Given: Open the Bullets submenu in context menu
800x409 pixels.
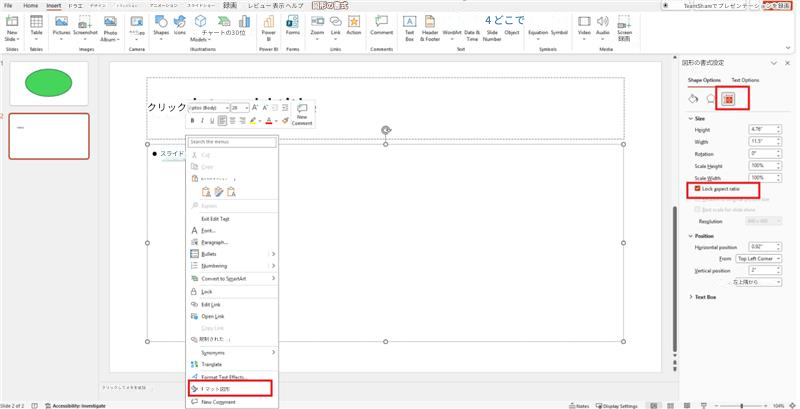Looking at the screenshot, I should pos(232,254).
